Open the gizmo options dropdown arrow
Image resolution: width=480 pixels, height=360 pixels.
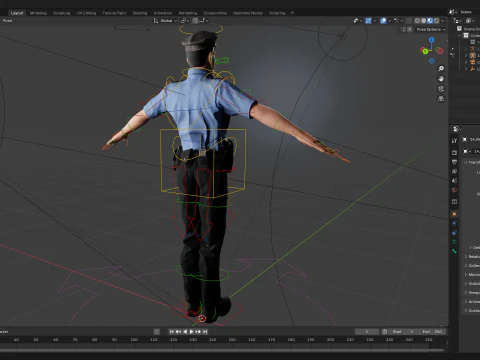coord(374,21)
